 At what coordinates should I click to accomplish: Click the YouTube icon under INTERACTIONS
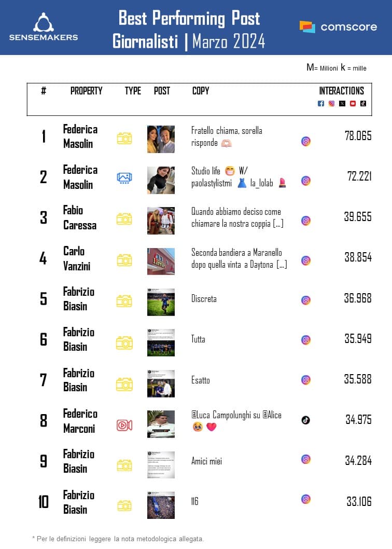353,103
